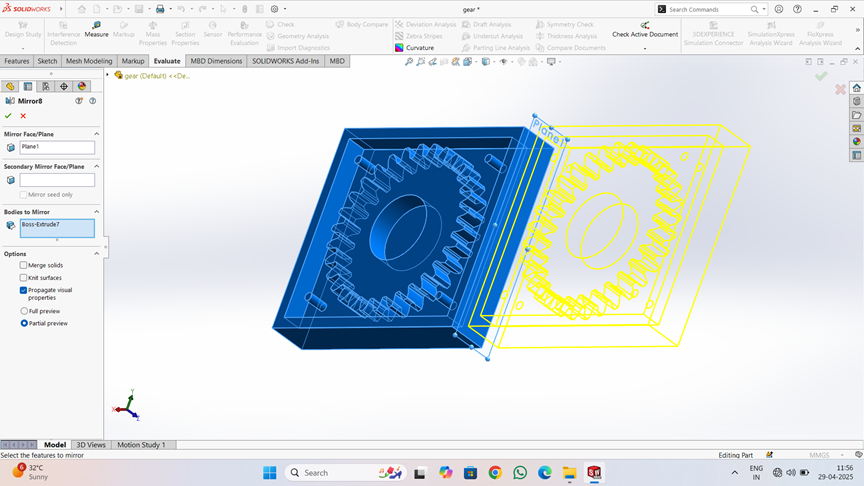The width and height of the screenshot is (864, 486).
Task: Open Mirror8 help question icon
Action: (x=93, y=101)
